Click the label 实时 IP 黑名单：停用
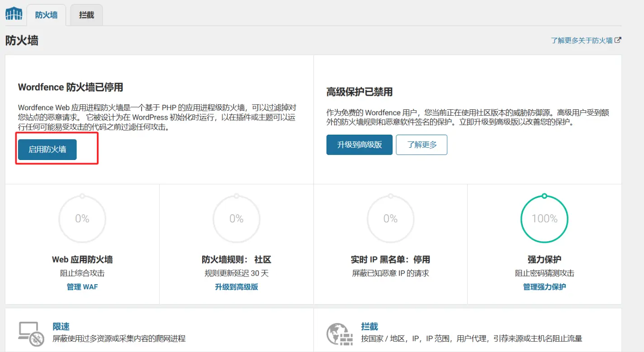This screenshot has width=644, height=352. [x=390, y=260]
